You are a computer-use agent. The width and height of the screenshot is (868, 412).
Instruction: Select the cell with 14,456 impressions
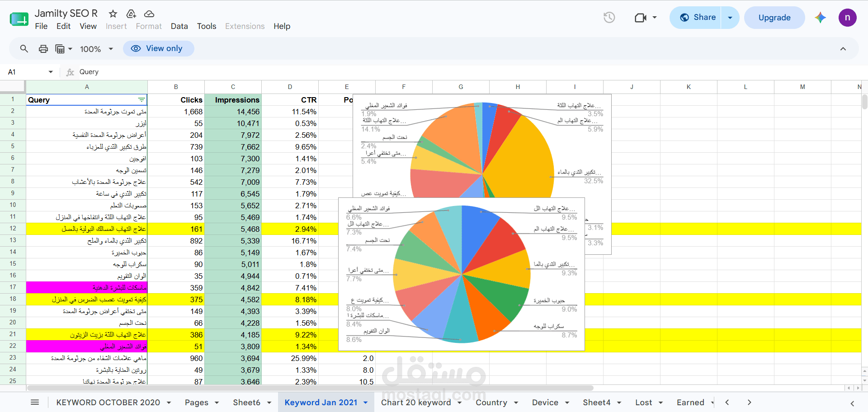pyautogui.click(x=233, y=112)
